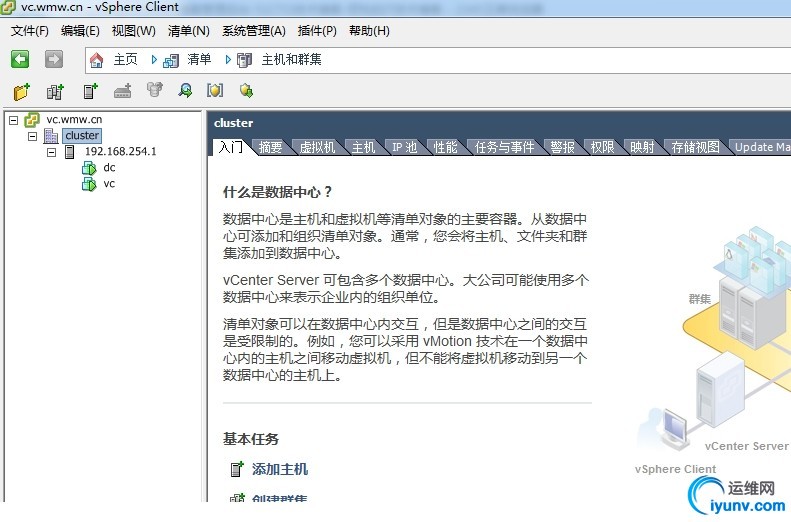Click the host server icon beside 192.168.254.1
The image size is (791, 522).
coord(70,152)
